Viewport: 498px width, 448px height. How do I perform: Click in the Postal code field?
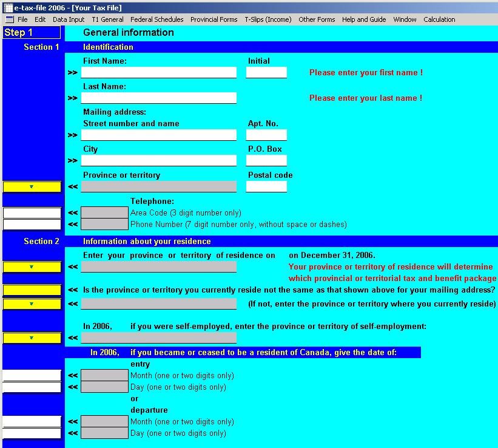pos(266,186)
